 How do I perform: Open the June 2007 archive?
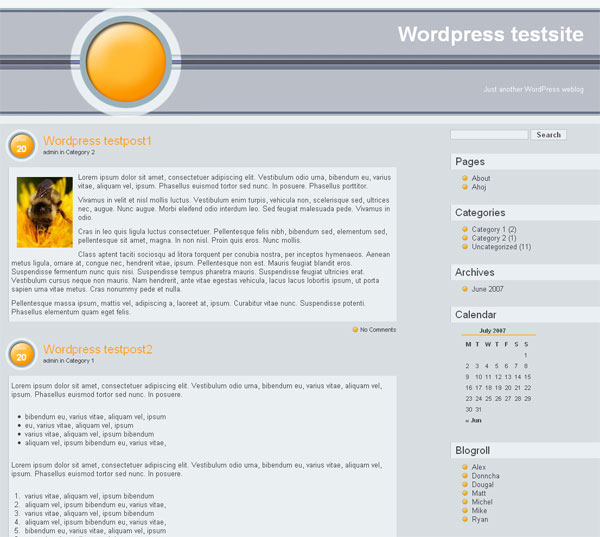(x=487, y=289)
